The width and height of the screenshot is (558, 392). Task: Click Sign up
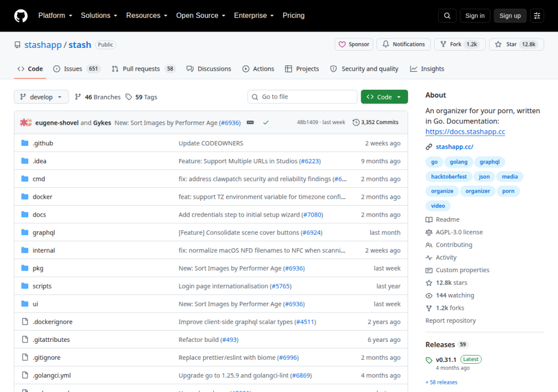tap(510, 16)
